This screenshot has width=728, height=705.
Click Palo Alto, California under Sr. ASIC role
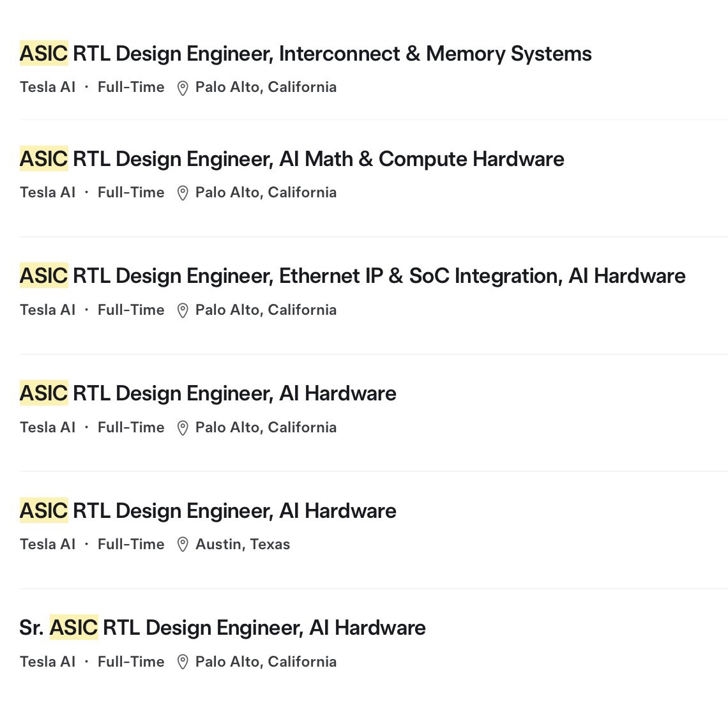(x=266, y=662)
